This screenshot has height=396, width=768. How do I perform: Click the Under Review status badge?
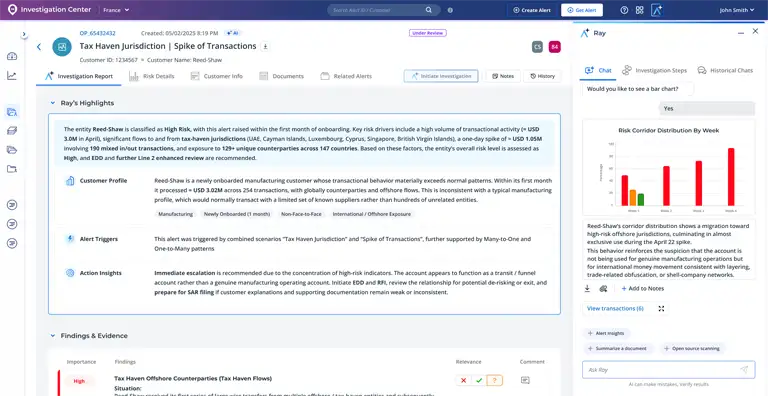point(428,33)
